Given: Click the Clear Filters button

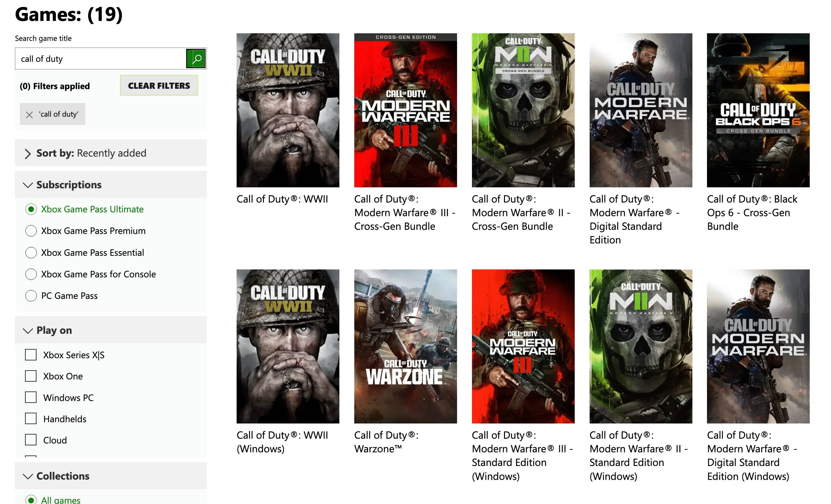Looking at the screenshot, I should pyautogui.click(x=159, y=85).
